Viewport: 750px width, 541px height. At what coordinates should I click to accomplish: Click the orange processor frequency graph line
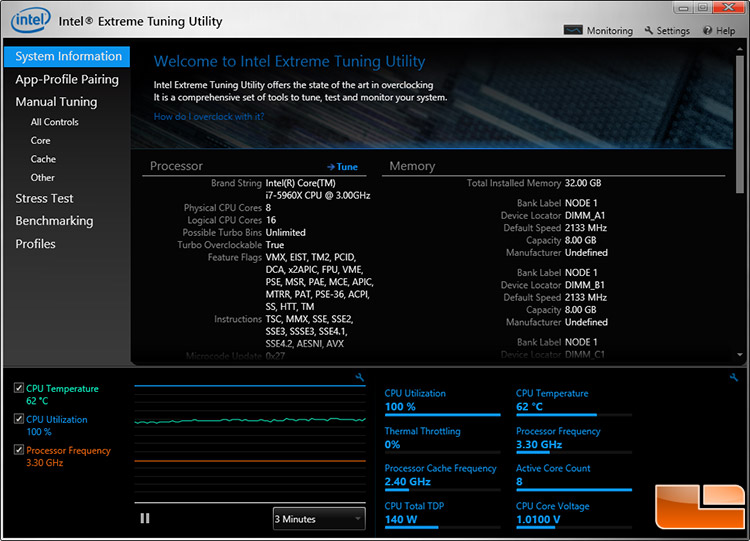pos(250,461)
